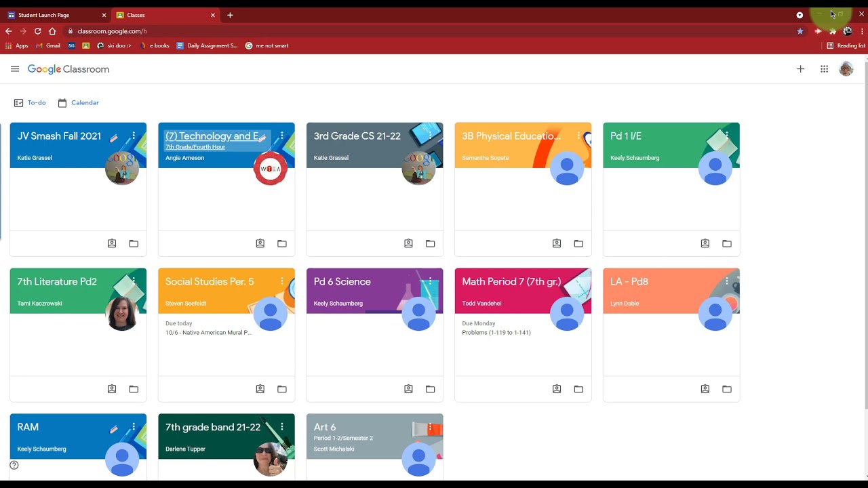Open the more options menu on Social Studies Per. 5
The image size is (868, 488).
pos(282,281)
